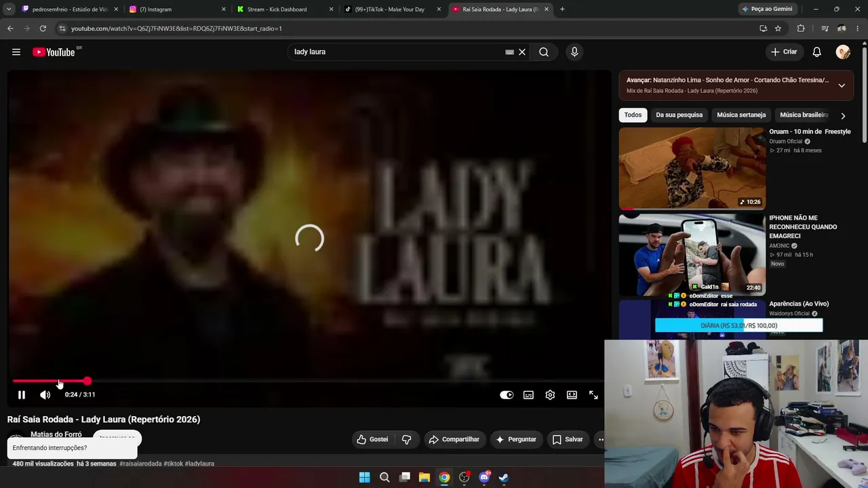The image size is (868, 488).
Task: Open the browser extensions puzzle icon
Action: pos(801,28)
